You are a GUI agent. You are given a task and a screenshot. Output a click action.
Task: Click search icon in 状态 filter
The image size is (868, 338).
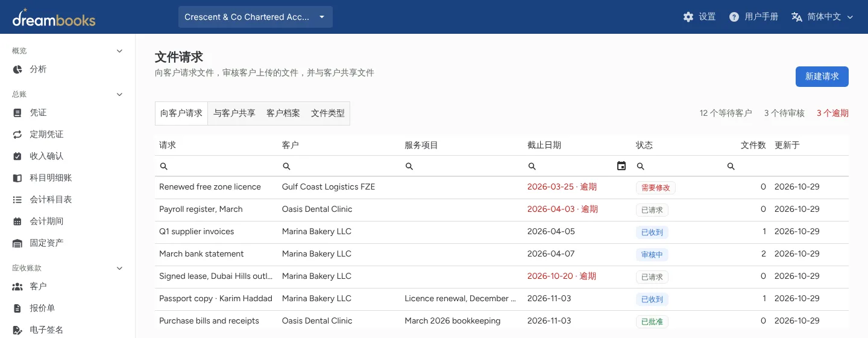coord(640,166)
